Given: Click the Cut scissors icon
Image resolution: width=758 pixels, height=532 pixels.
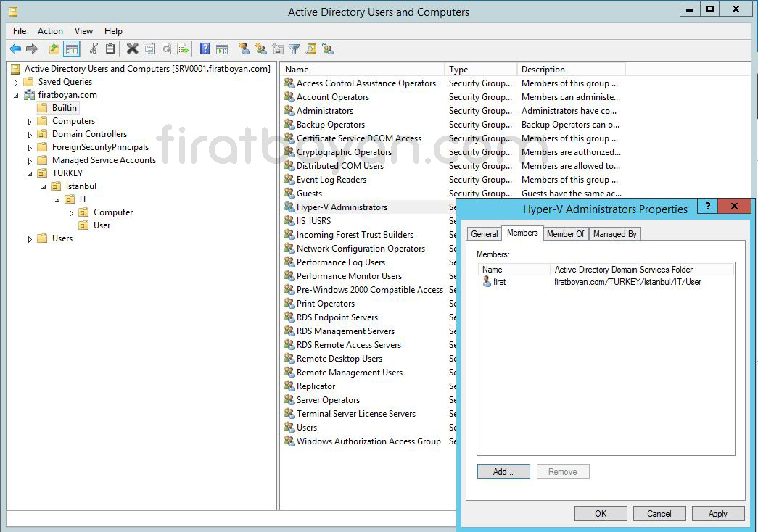Looking at the screenshot, I should point(94,49).
